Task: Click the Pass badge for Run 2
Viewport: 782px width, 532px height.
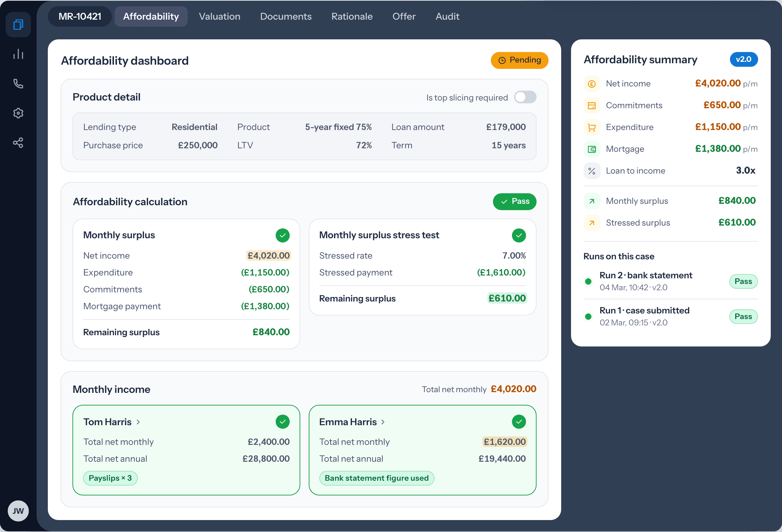Action: click(x=743, y=281)
